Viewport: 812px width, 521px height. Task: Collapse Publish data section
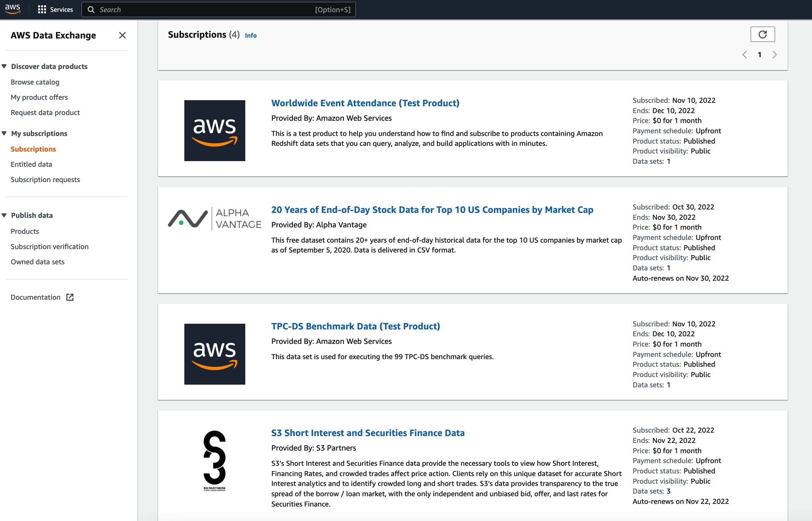[4, 215]
